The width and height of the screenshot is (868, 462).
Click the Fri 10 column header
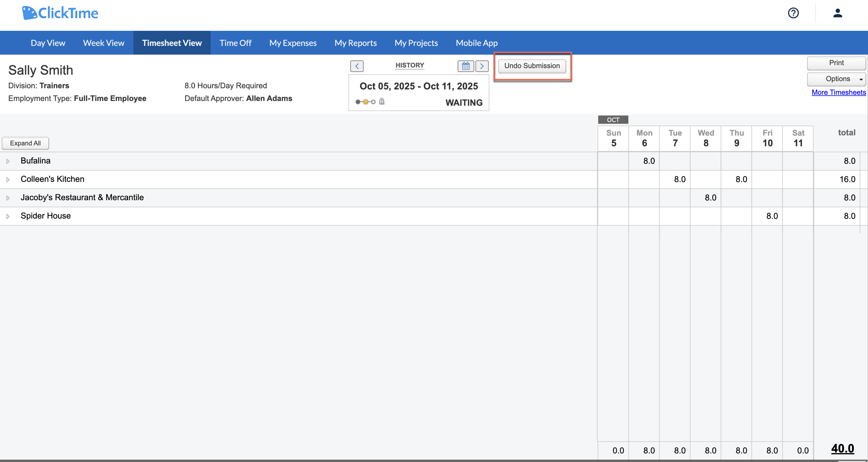(767, 138)
